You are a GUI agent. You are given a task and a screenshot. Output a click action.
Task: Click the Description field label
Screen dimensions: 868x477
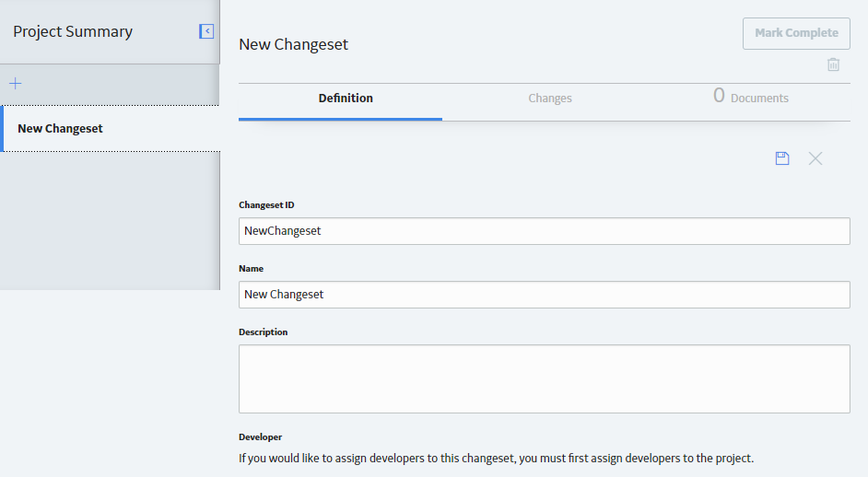[263, 332]
